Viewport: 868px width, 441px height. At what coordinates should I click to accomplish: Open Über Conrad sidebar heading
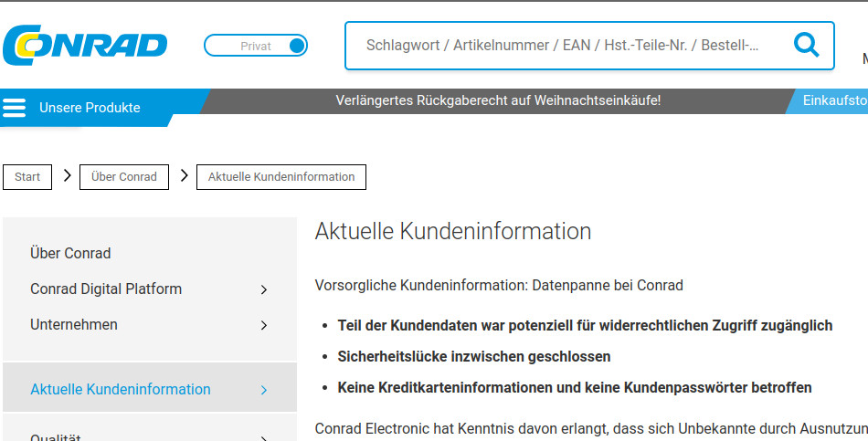70,254
